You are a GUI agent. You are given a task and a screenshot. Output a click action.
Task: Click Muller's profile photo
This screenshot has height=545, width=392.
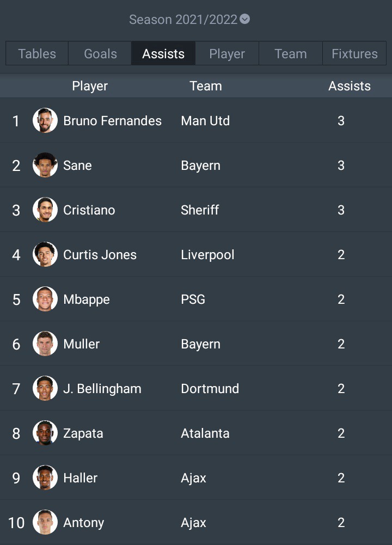tap(45, 344)
